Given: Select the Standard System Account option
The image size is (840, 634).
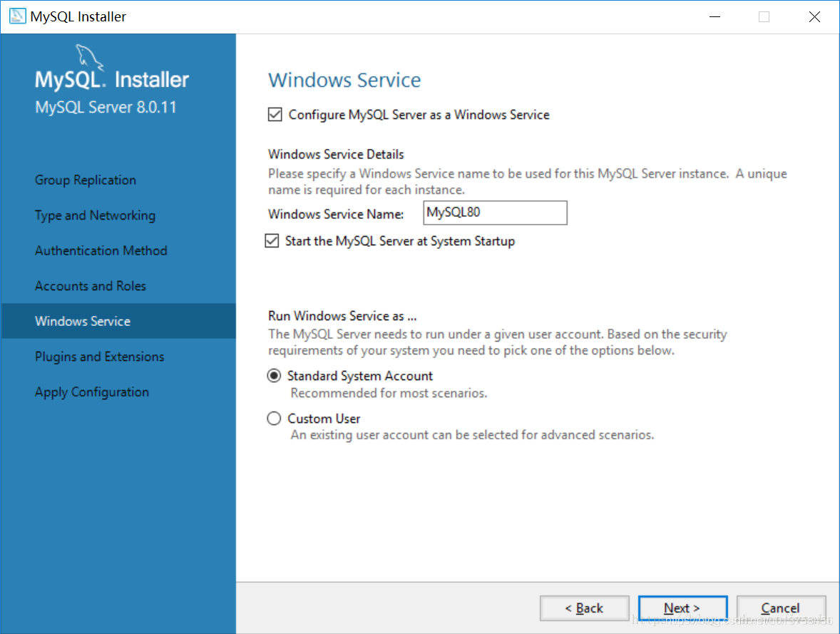Looking at the screenshot, I should pyautogui.click(x=274, y=376).
